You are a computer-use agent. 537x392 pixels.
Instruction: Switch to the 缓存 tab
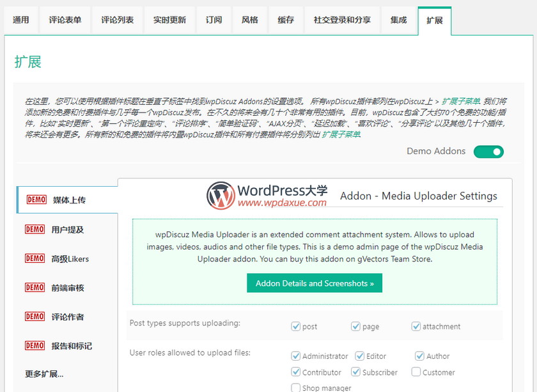(286, 20)
